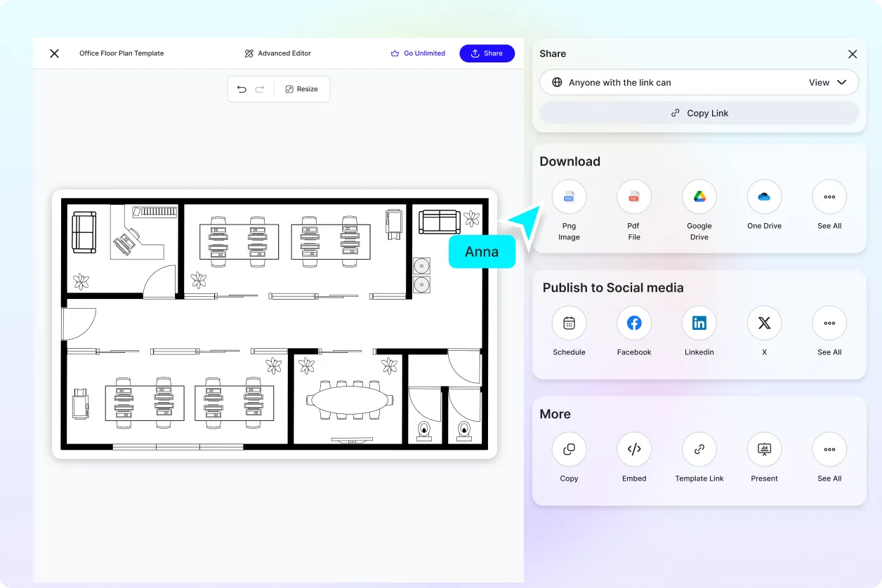The image size is (882, 588).
Task: Close the Share panel
Action: click(853, 54)
